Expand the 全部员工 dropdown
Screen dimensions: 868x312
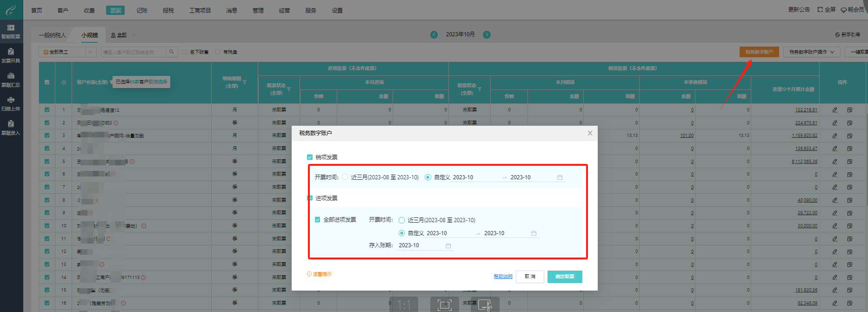point(91,52)
